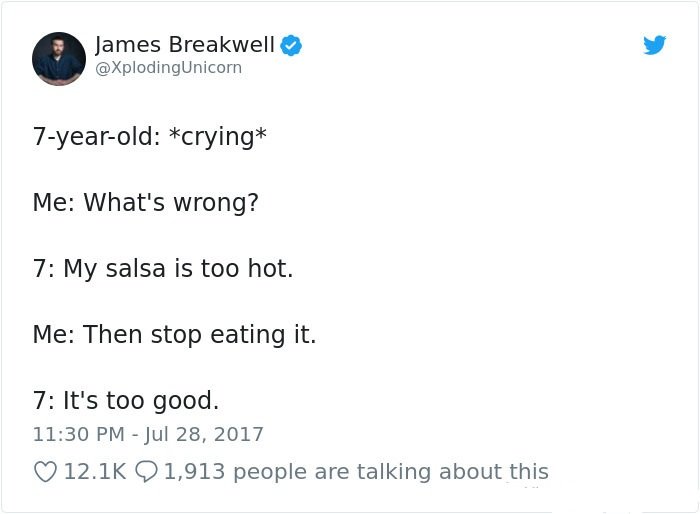The height and width of the screenshot is (514, 700).
Task: Click the line 'Me: Then stop eating it.'
Action: pyautogui.click(x=174, y=334)
